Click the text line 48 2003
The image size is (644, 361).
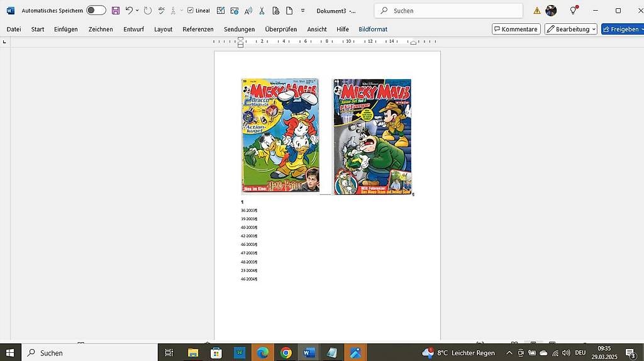[x=248, y=262]
